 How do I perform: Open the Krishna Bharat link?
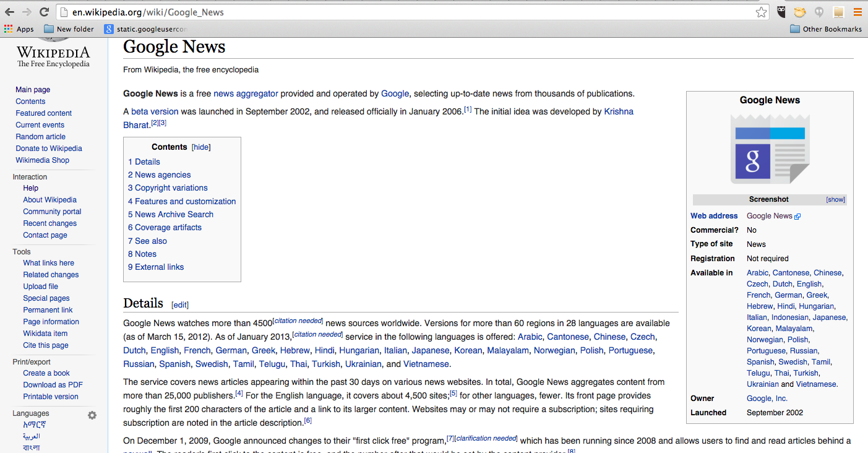[619, 112]
